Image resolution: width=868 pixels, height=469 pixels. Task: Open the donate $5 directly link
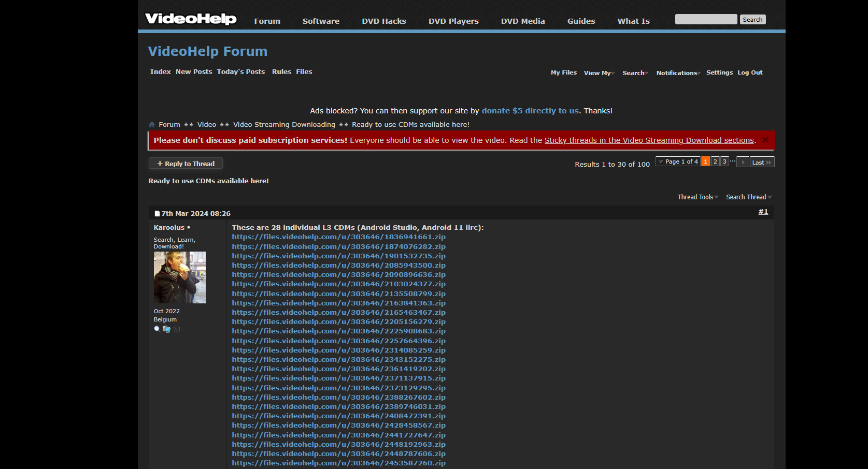click(530, 111)
